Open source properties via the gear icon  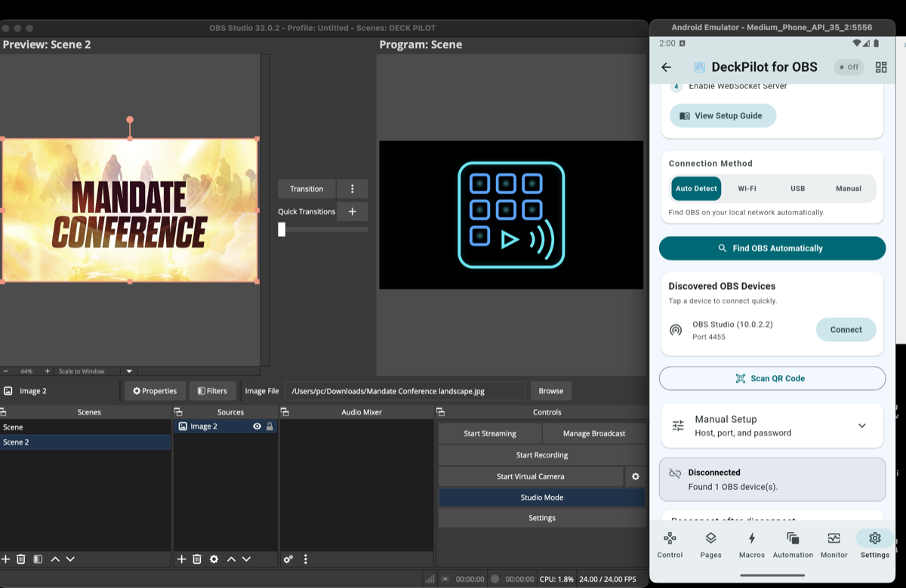click(x=214, y=559)
